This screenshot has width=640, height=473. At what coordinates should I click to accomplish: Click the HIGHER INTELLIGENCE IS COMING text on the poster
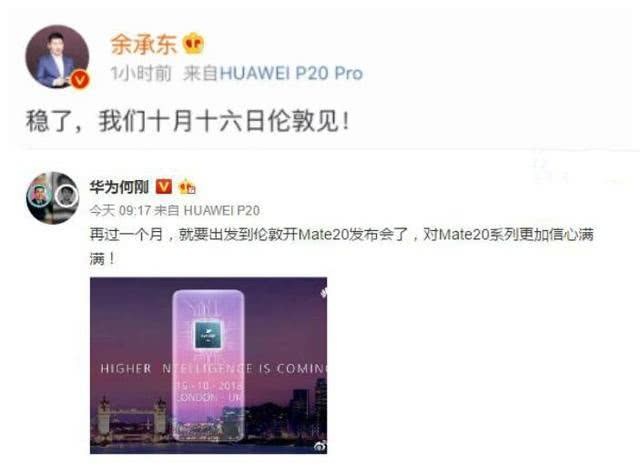pos(213,369)
